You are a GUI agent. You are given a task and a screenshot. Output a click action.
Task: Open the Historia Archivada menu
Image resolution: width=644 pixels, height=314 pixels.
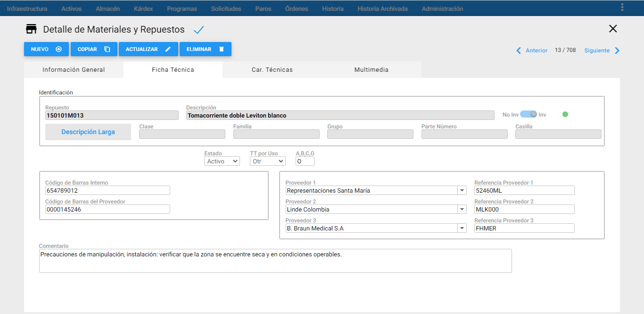[x=382, y=8]
